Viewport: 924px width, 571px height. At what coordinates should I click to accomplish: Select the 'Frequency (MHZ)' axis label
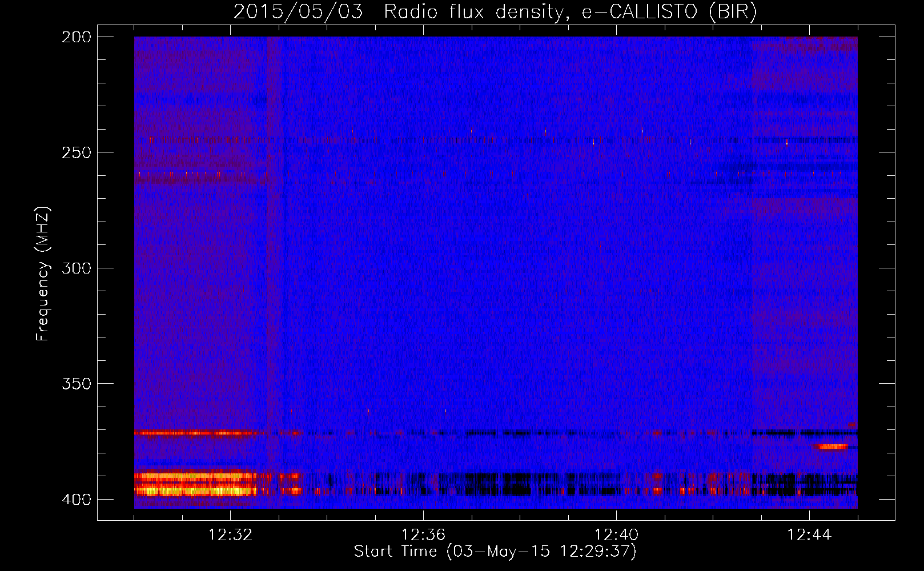(43, 274)
